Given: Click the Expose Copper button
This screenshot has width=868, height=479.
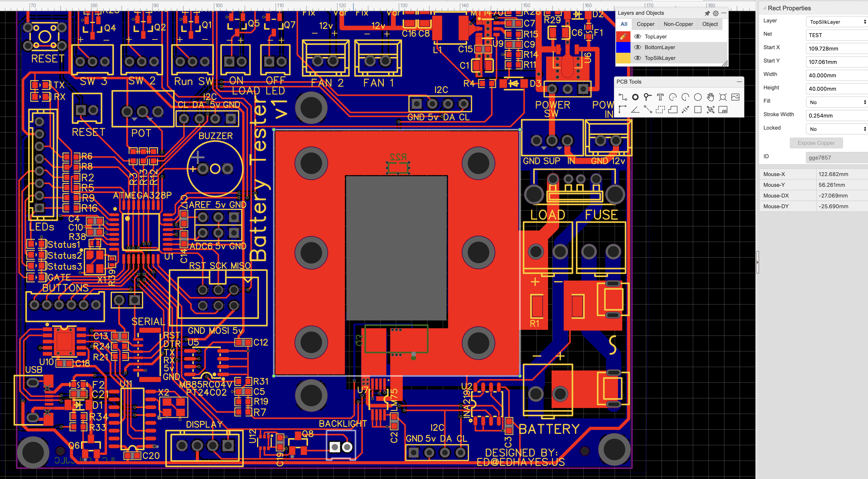Looking at the screenshot, I should 816,143.
